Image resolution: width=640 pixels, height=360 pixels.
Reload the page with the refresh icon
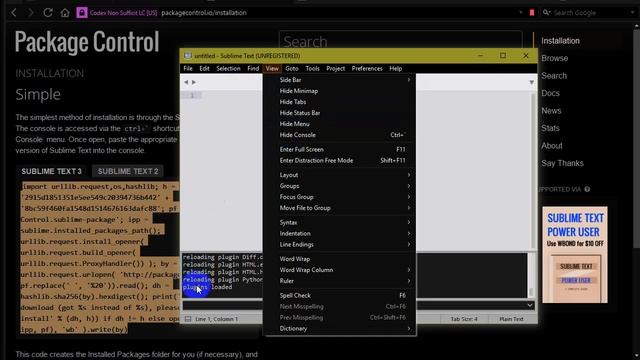click(48, 13)
